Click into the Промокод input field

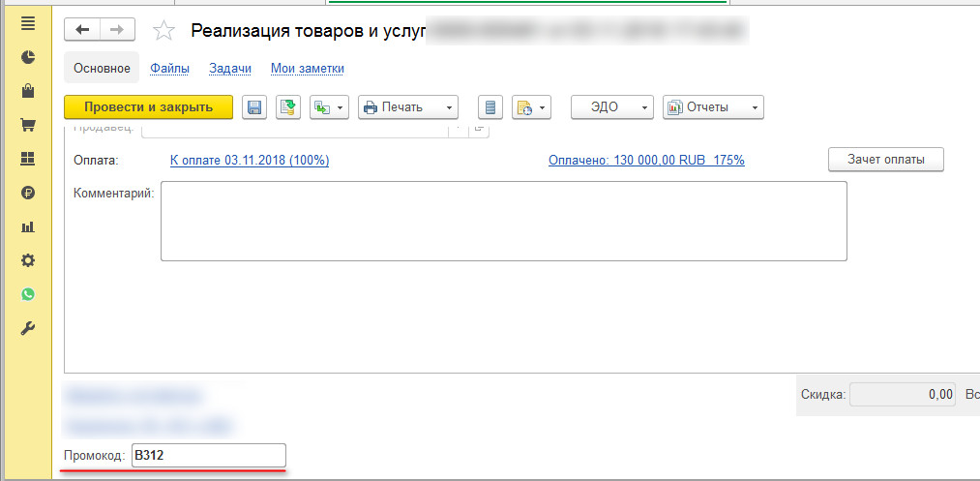coord(208,455)
